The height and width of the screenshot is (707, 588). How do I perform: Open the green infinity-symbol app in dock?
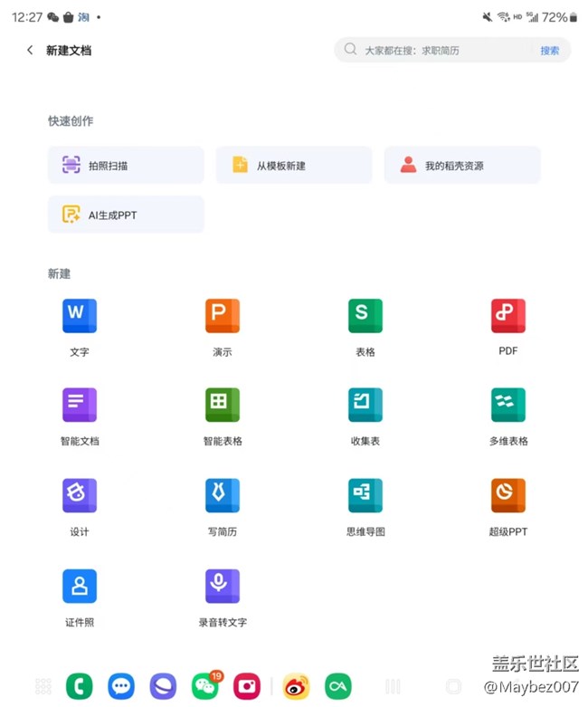click(338, 686)
